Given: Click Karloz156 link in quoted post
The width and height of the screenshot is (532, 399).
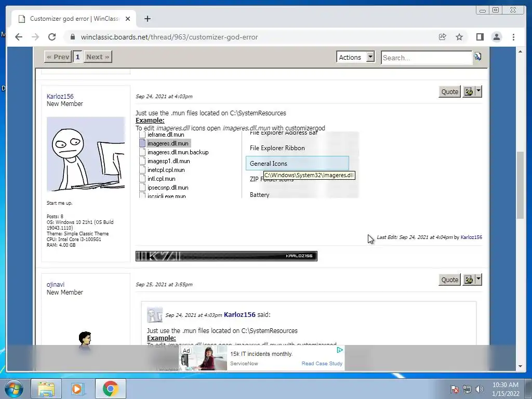Looking at the screenshot, I should [x=240, y=314].
